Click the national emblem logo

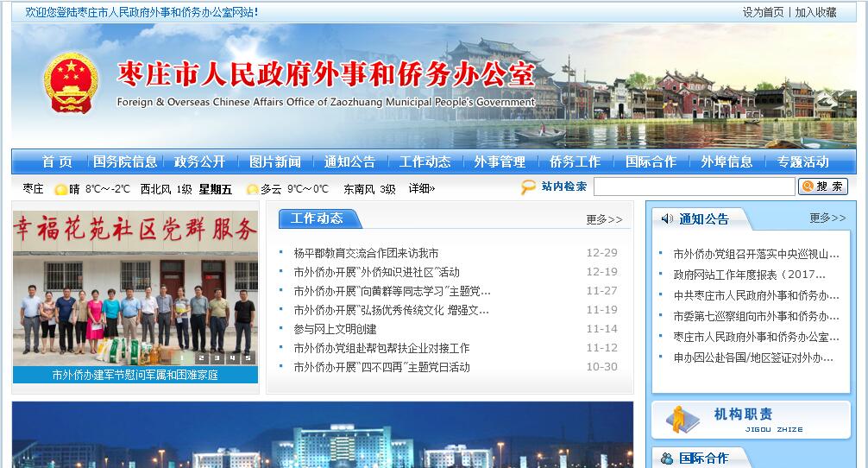72,83
